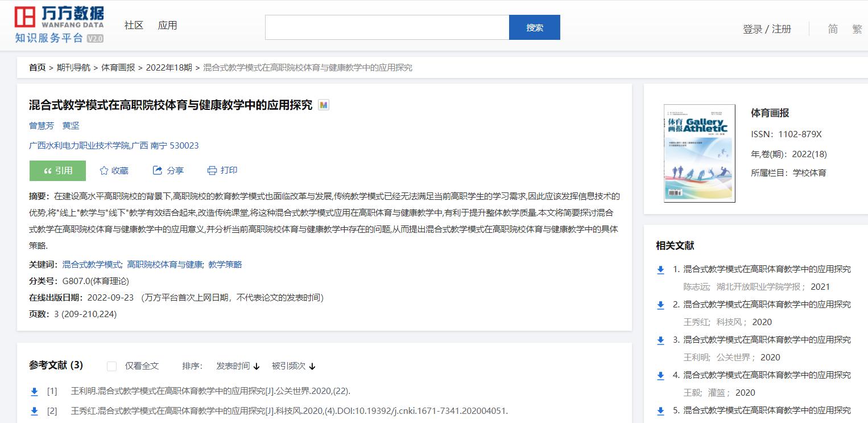The image size is (868, 423).
Task: Open the 应用 menu
Action: coord(168,25)
